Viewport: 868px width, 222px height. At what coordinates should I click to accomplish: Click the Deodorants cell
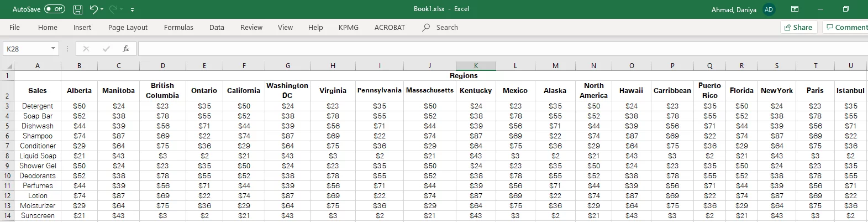point(38,175)
